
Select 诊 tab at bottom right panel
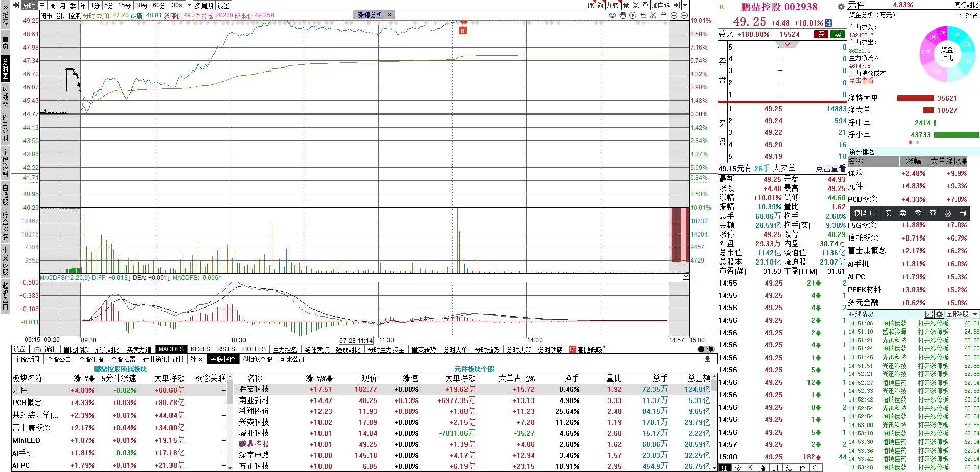(738, 468)
